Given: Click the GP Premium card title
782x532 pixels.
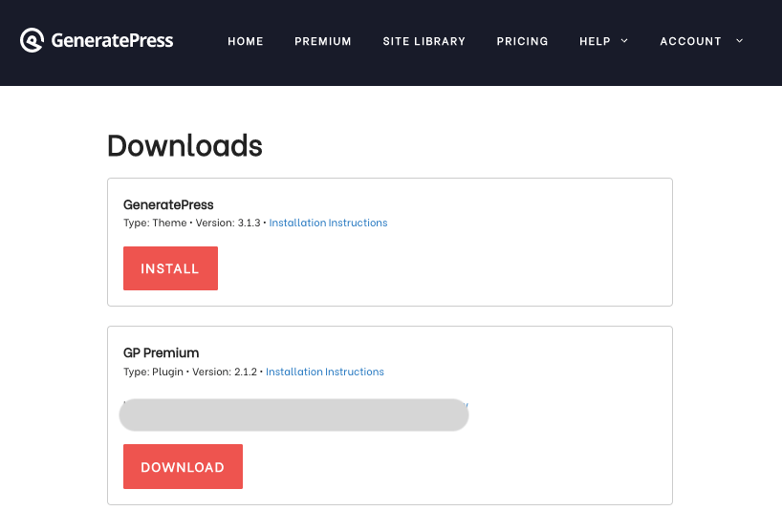Looking at the screenshot, I should click(162, 352).
